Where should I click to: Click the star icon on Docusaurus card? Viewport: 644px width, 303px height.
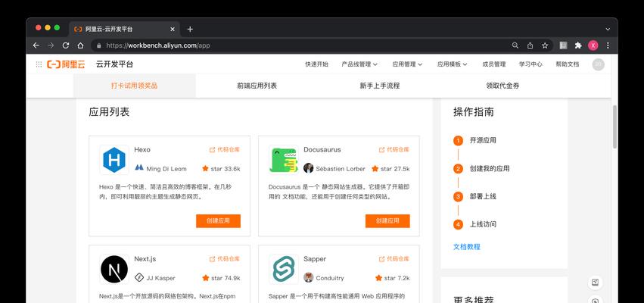point(375,168)
